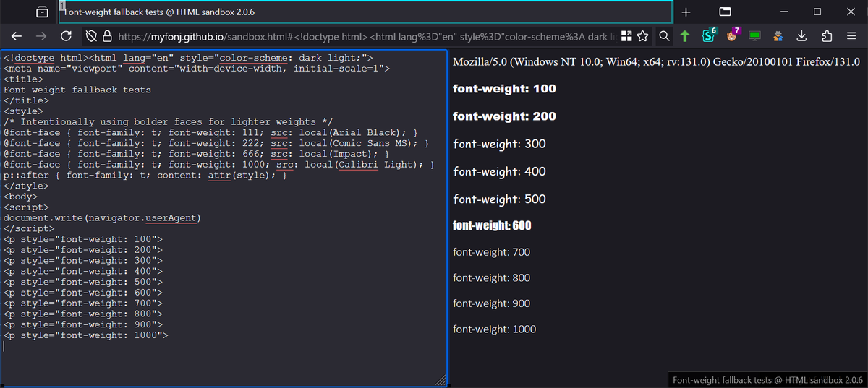Click the 'local(Impact)' font-face line

click(197, 154)
